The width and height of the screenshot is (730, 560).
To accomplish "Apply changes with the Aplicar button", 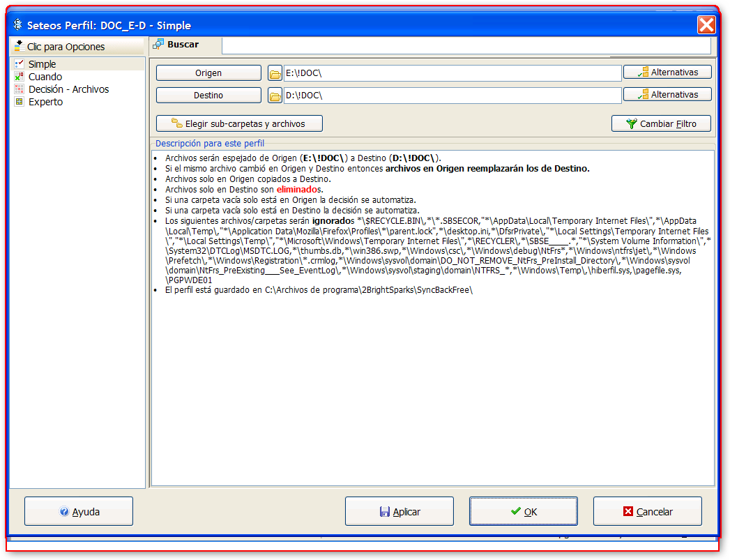I will pos(400,511).
